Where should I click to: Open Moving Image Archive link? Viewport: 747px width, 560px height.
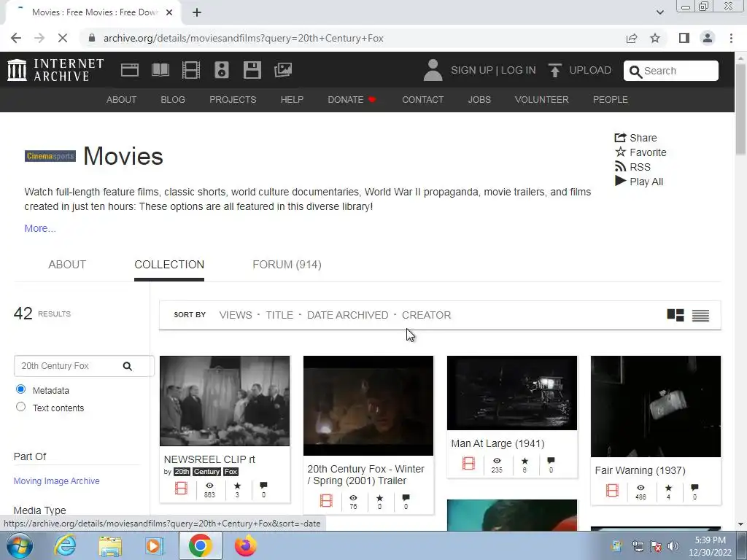pos(57,481)
